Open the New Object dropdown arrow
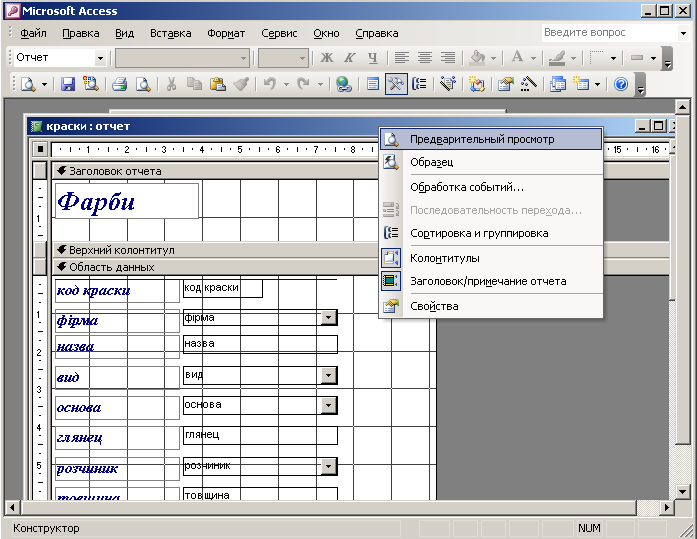This screenshot has width=697, height=539. pos(597,84)
